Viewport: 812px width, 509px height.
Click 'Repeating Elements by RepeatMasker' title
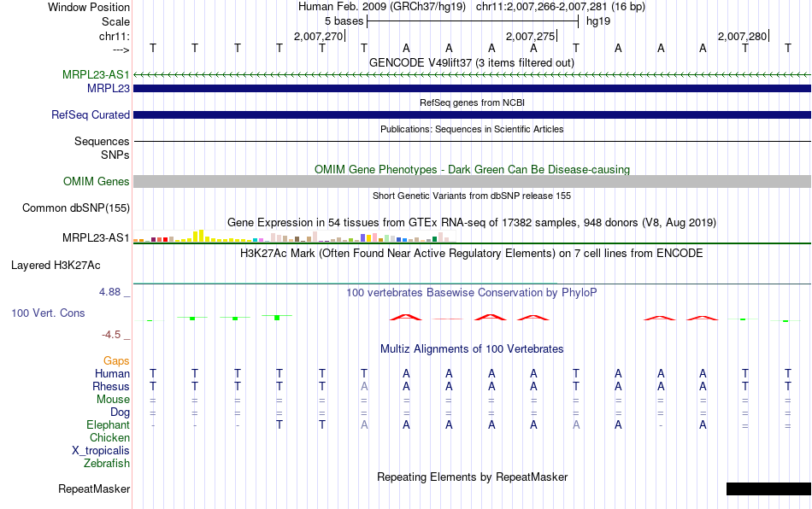473,477
